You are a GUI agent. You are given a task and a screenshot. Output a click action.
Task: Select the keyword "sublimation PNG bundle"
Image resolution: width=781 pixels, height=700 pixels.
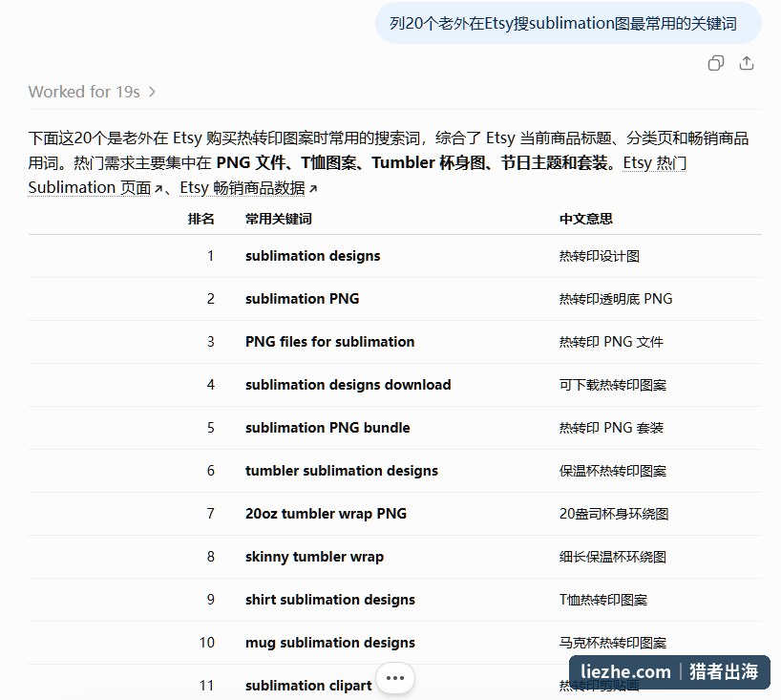pos(327,428)
